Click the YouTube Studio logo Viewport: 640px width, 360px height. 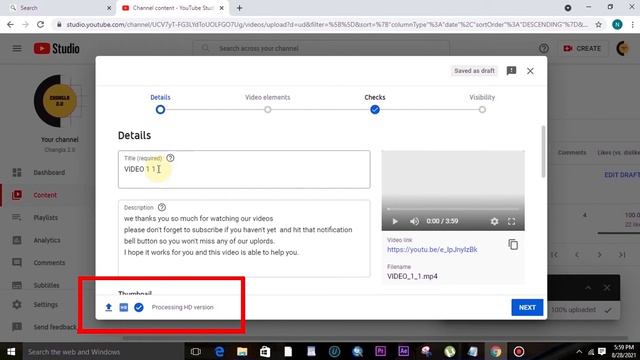tap(57, 49)
